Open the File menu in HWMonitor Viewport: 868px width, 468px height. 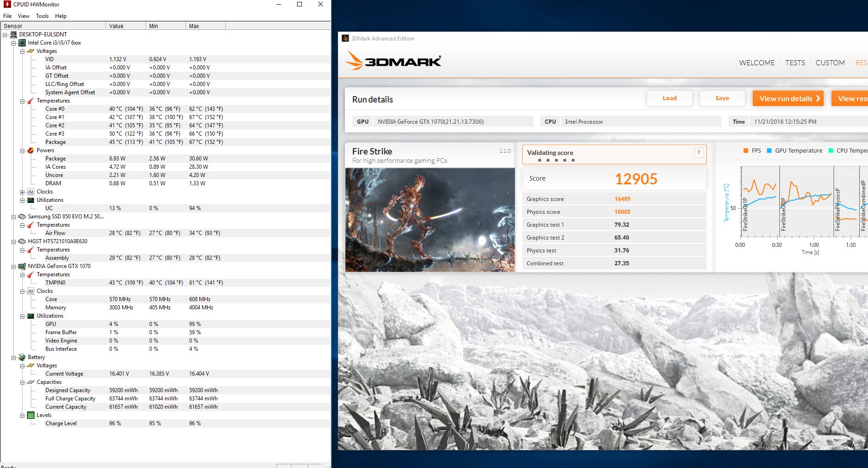(x=7, y=16)
